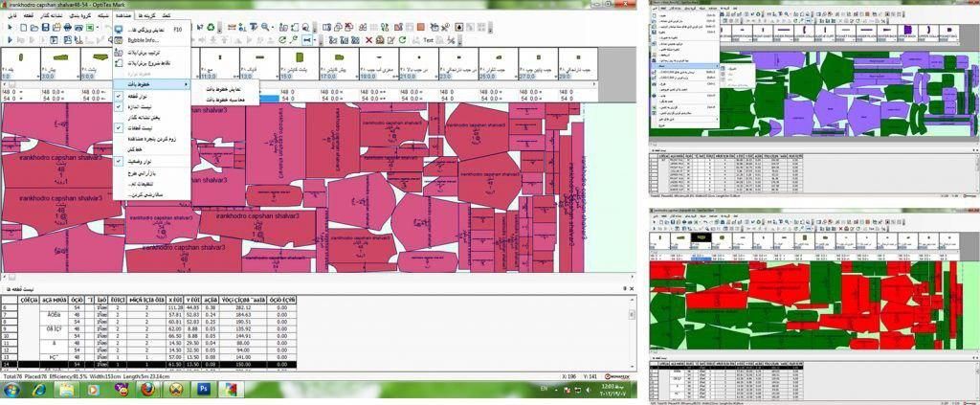Choose نمایش خطوط بافت in the submenu
This screenshot has height=405, width=980.
[x=225, y=89]
